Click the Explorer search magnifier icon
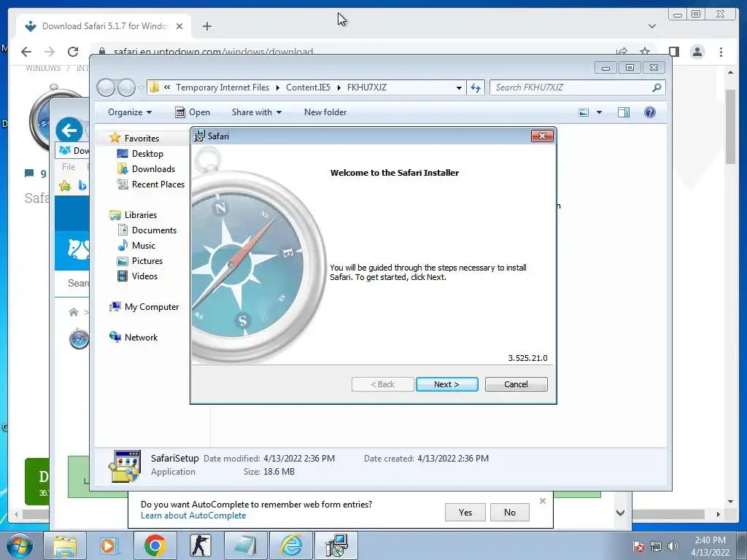747x560 pixels. click(657, 87)
